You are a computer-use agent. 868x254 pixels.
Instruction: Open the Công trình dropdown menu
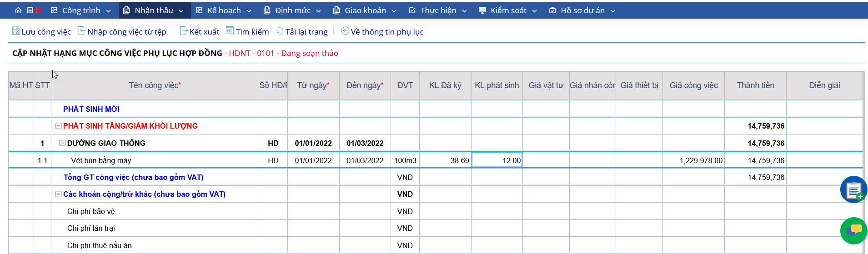(80, 10)
